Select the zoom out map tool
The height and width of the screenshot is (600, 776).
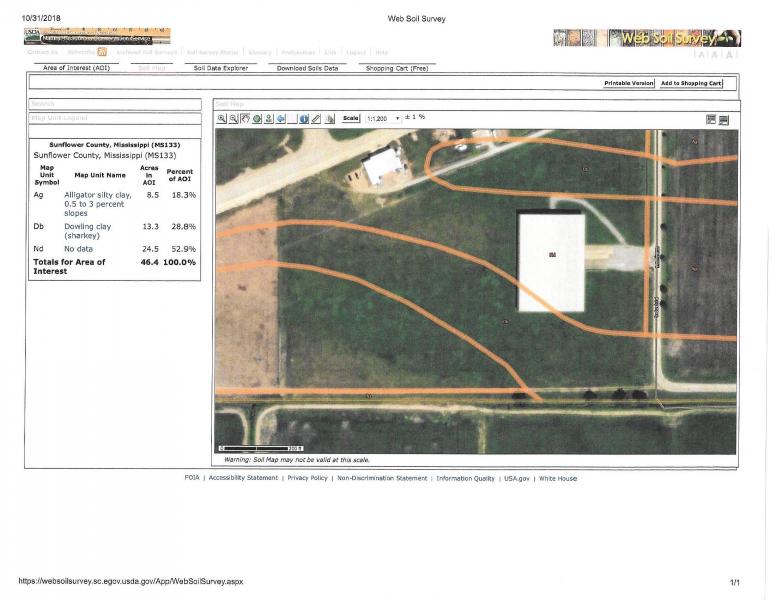pos(233,118)
